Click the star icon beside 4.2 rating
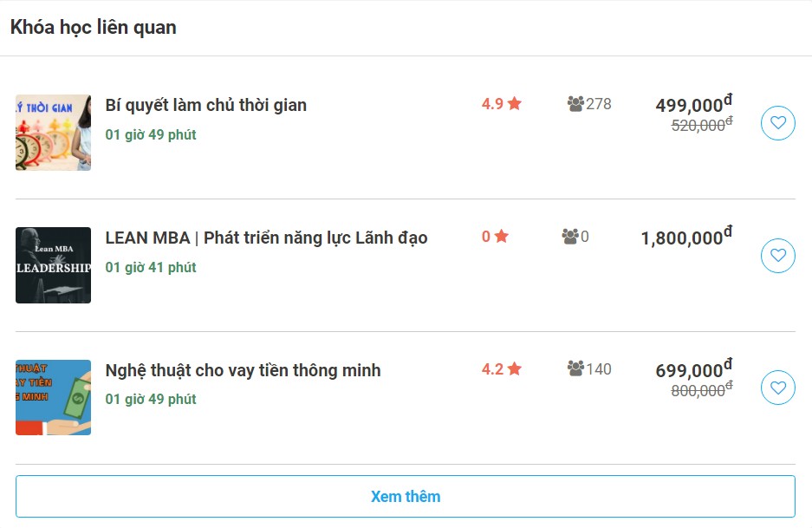Screen dimensions: 812x528 coord(515,369)
